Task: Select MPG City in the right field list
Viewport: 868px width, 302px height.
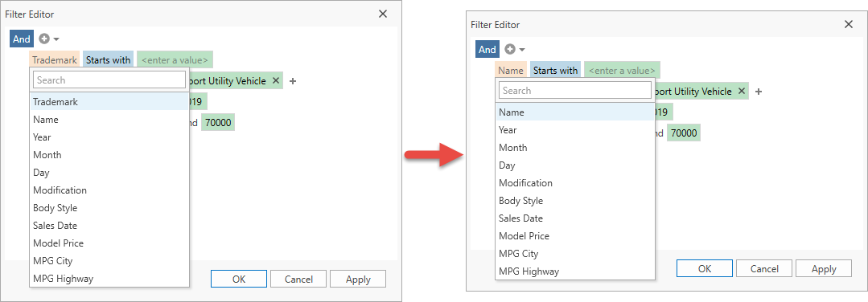Action: (575, 254)
